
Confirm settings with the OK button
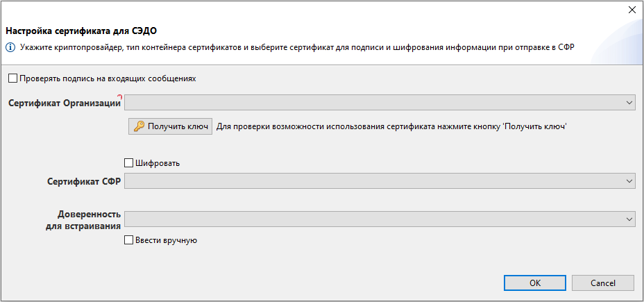pos(535,283)
